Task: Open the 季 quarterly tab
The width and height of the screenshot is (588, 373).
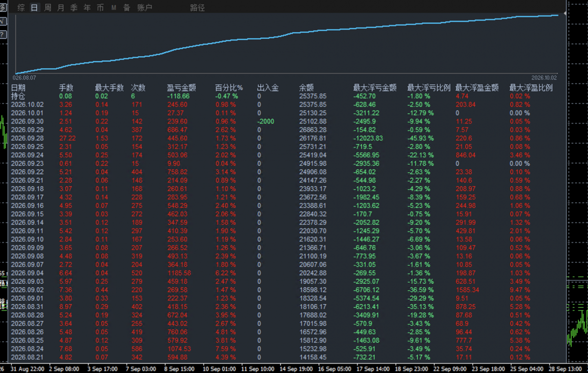Action: [74, 8]
